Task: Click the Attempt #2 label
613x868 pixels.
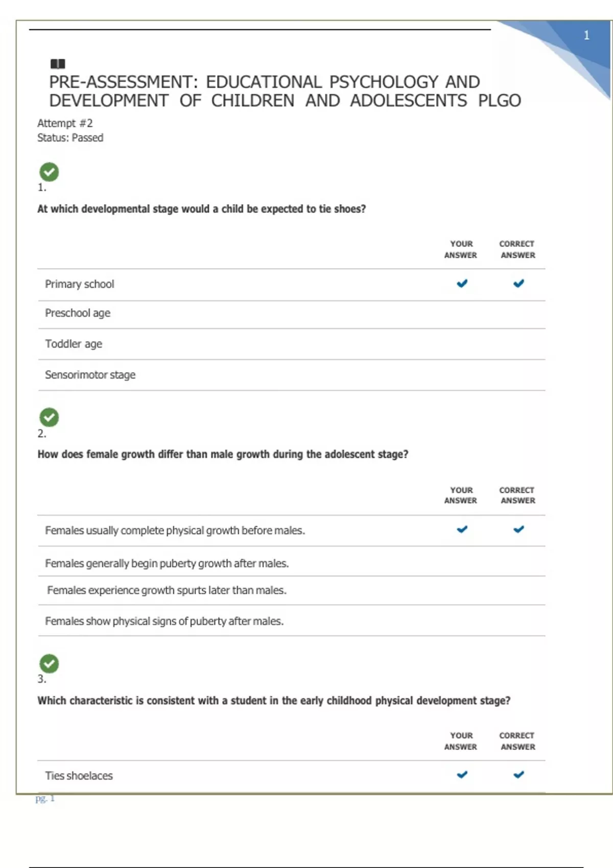Action: [x=65, y=123]
